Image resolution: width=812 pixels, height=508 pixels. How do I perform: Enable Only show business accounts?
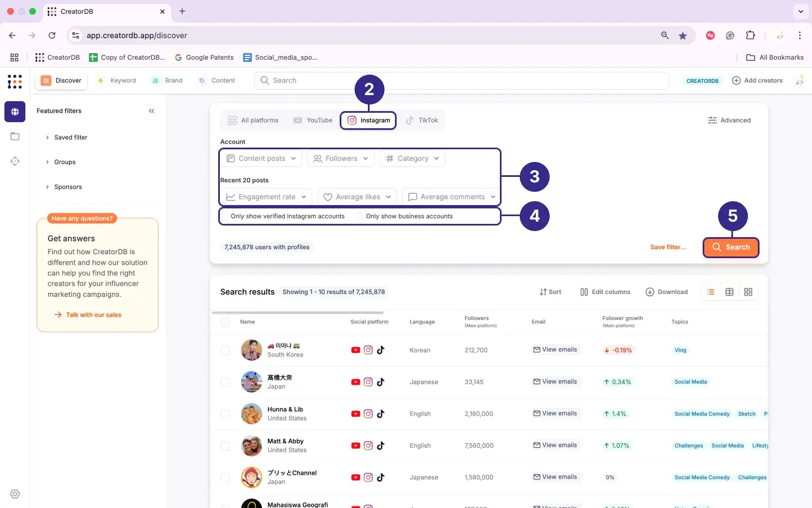(359, 216)
